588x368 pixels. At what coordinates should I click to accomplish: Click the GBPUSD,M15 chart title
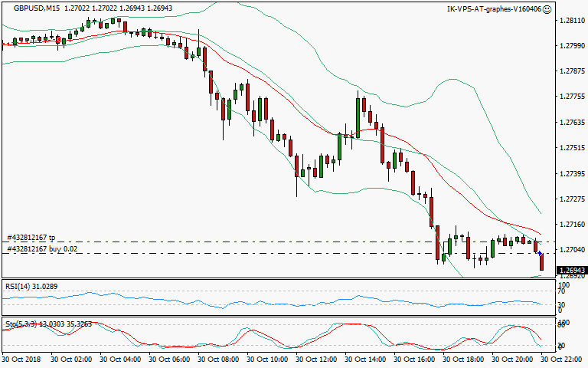click(x=37, y=8)
